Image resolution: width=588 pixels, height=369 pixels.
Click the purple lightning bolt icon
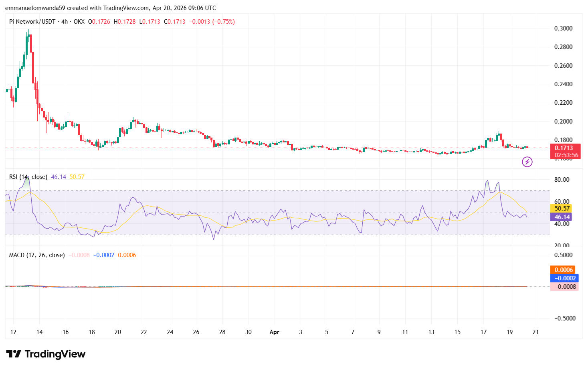[527, 162]
